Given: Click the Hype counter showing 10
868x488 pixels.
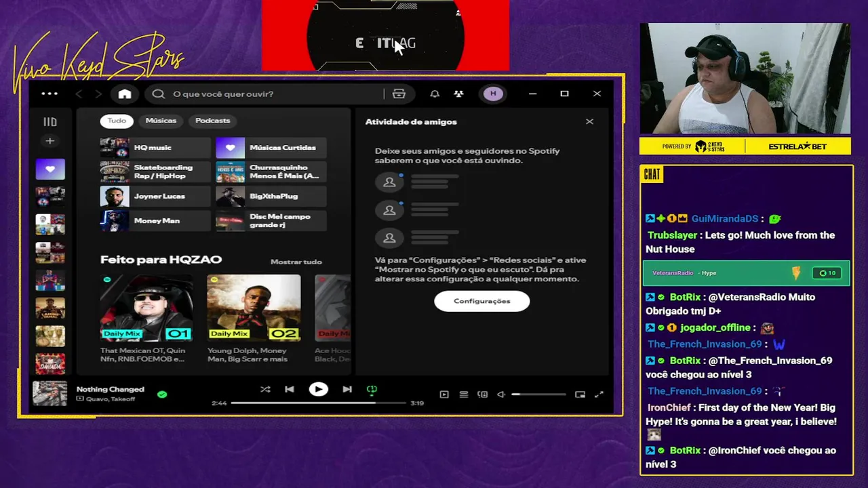Looking at the screenshot, I should (827, 273).
